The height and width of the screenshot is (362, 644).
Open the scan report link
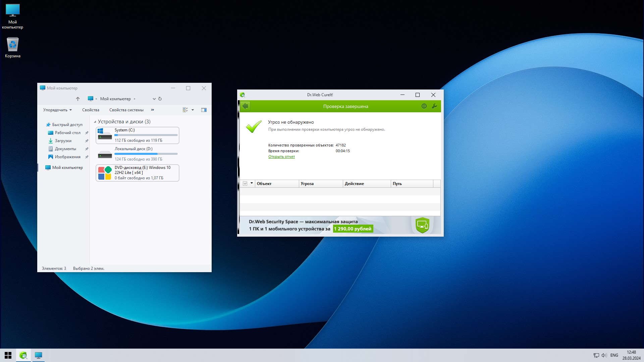pyautogui.click(x=281, y=157)
